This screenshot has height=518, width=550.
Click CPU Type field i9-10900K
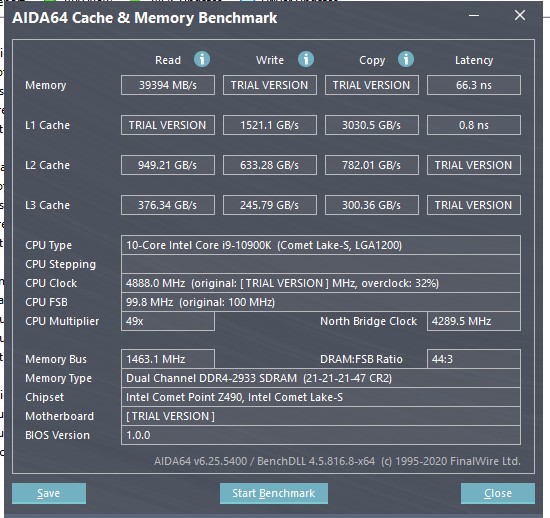[321, 245]
